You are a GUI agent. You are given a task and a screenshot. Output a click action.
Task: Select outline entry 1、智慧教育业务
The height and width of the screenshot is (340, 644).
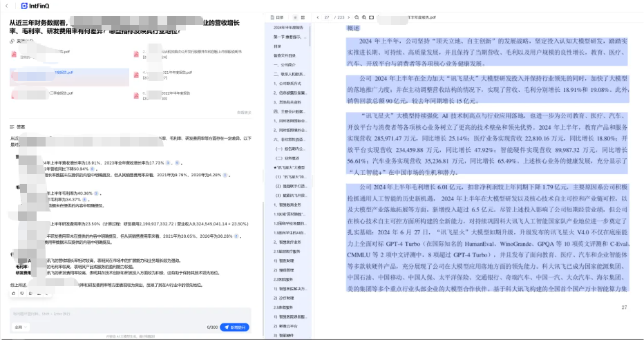[287, 205]
